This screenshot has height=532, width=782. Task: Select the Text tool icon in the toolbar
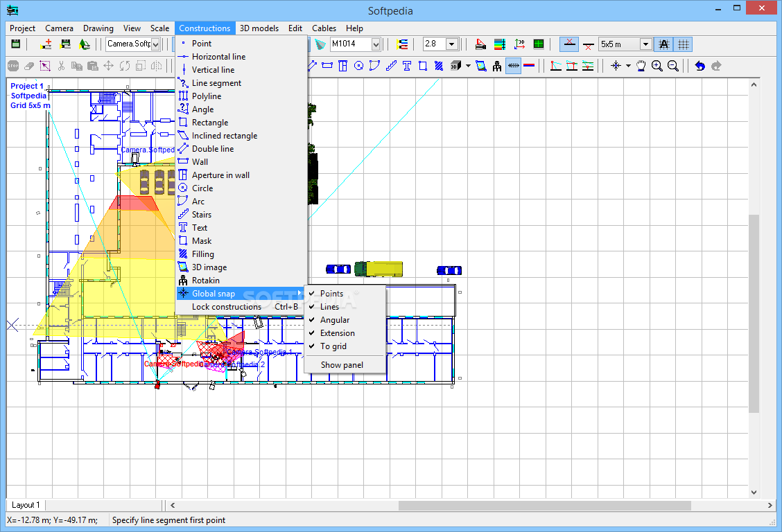[407, 66]
